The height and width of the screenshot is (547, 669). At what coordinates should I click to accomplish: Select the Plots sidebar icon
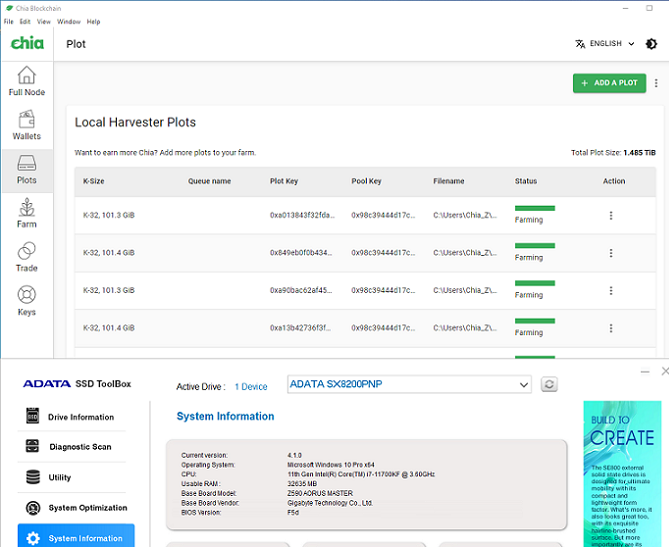click(27, 169)
